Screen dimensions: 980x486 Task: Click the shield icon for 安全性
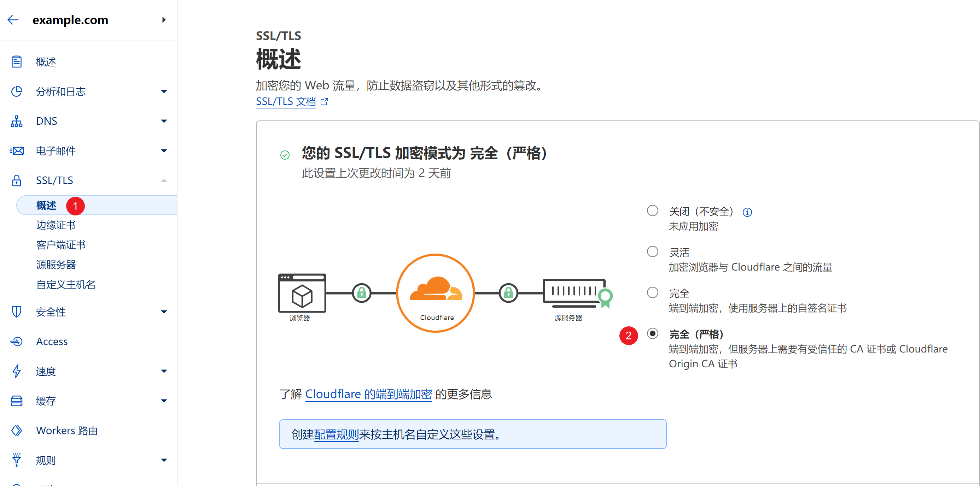(16, 312)
